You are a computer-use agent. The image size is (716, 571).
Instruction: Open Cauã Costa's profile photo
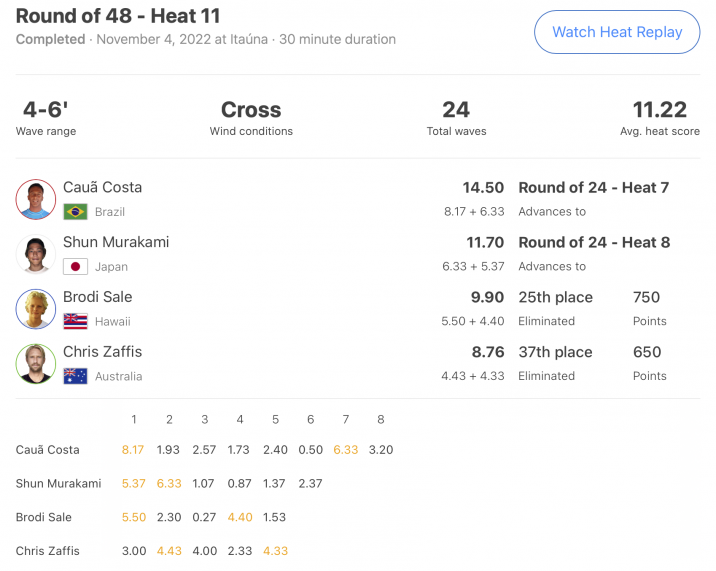point(36,199)
